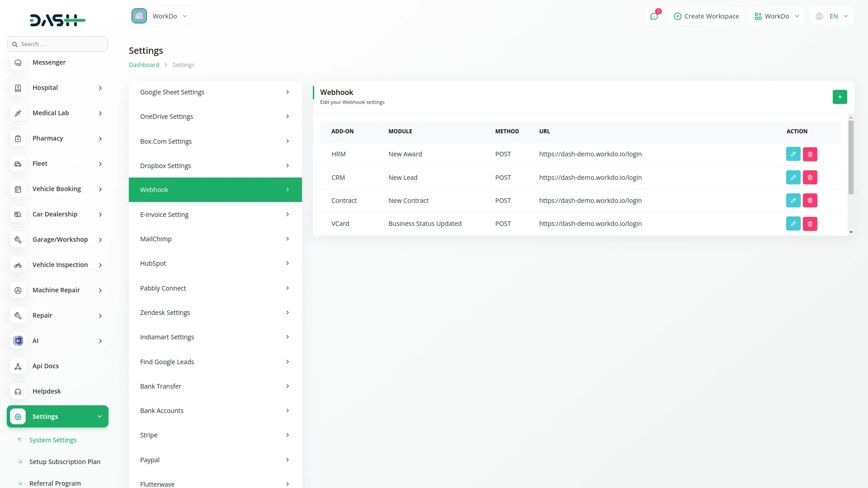Click the Create Workspace button
The height and width of the screenshot is (488, 868).
pyautogui.click(x=706, y=16)
